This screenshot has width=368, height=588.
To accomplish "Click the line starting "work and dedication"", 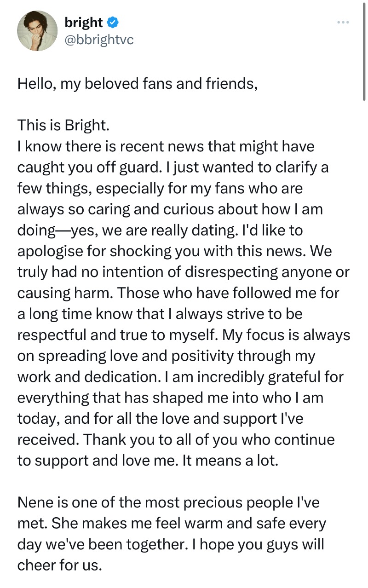I will coord(180,376).
